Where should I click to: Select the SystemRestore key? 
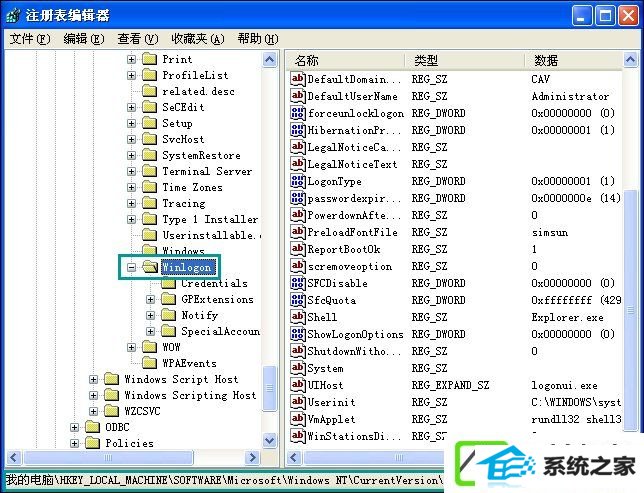201,155
